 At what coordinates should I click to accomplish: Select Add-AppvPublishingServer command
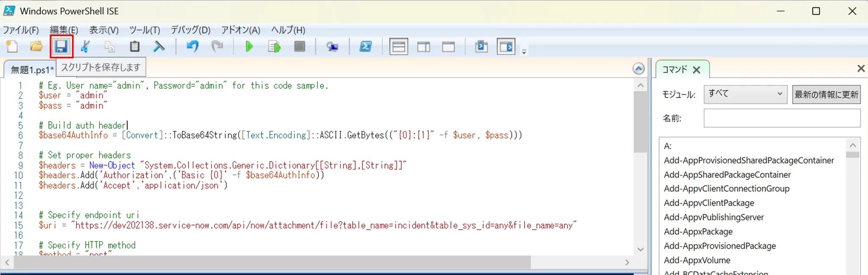[x=714, y=217]
